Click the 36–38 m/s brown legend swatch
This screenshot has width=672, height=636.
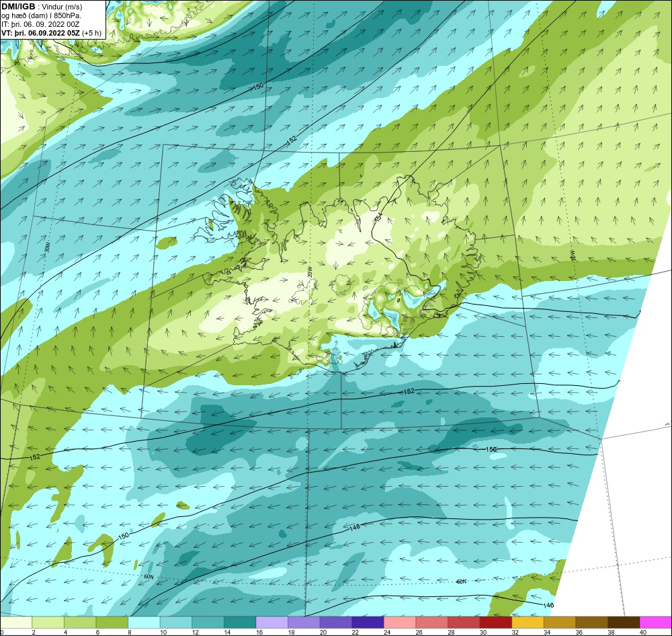tap(591, 623)
